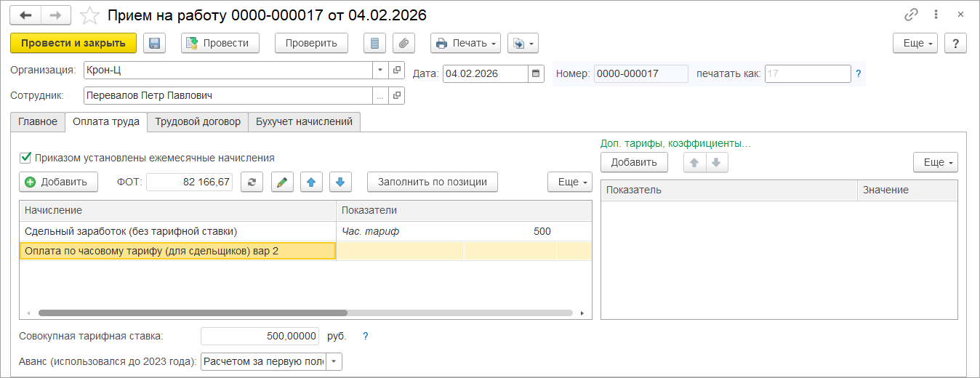Image resolution: width=980 pixels, height=378 pixels.
Task: Click the copy link icon
Action: pyautogui.click(x=911, y=15)
